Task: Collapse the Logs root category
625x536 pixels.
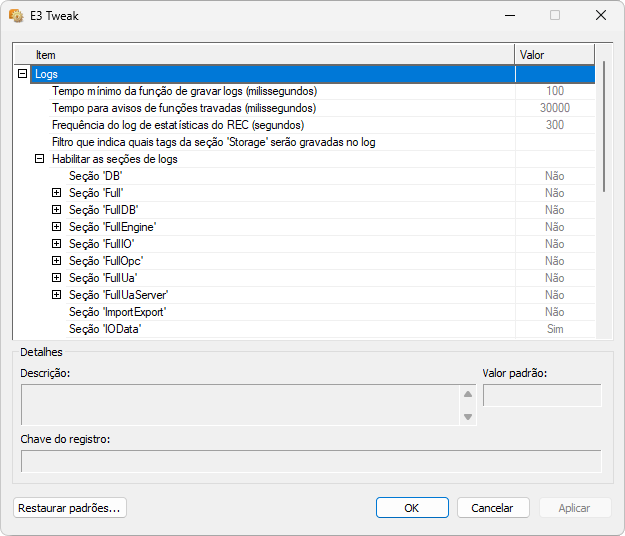Action: (23, 74)
